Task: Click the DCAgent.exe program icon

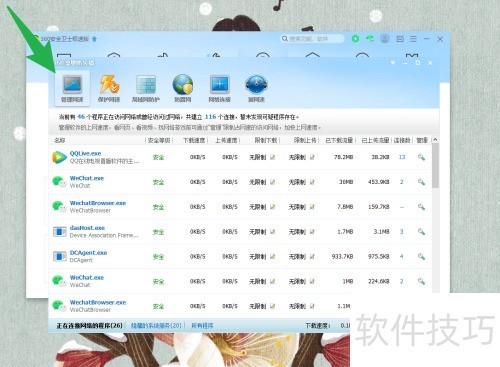Action: point(60,257)
